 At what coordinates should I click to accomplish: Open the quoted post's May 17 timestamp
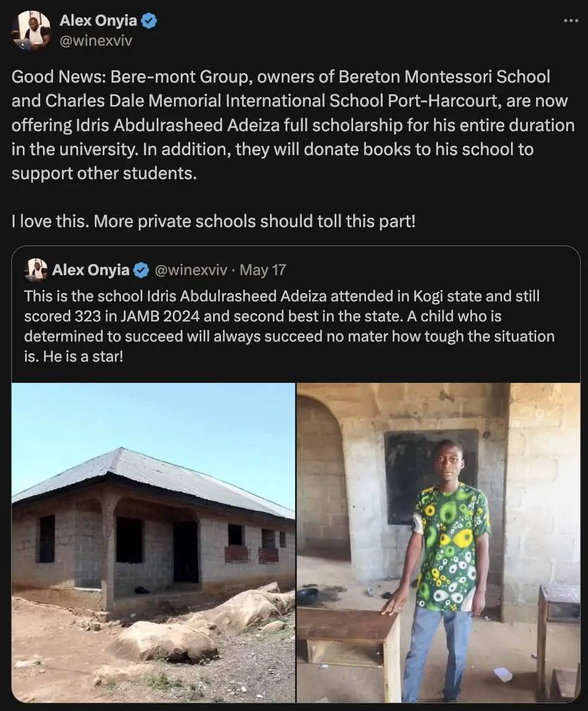point(263,270)
